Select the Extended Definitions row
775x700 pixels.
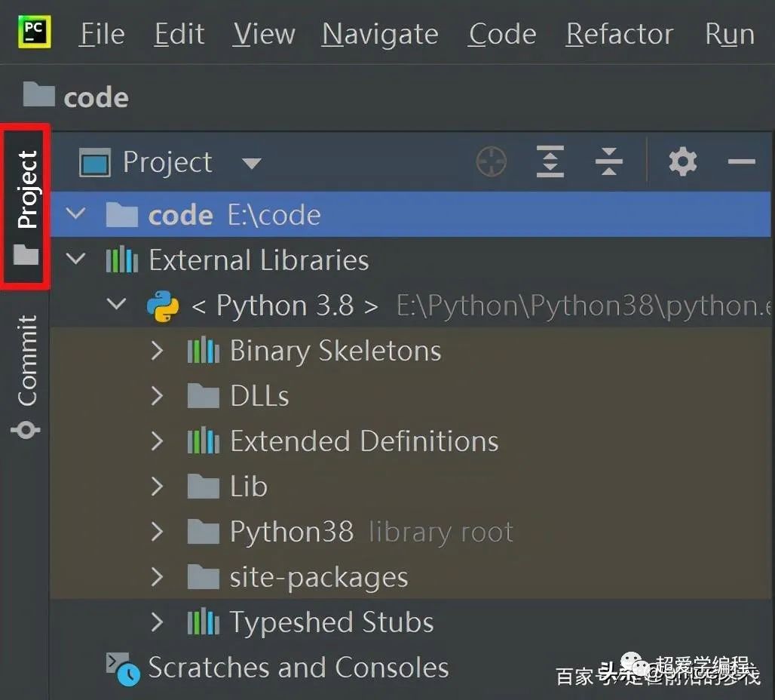coord(410,441)
